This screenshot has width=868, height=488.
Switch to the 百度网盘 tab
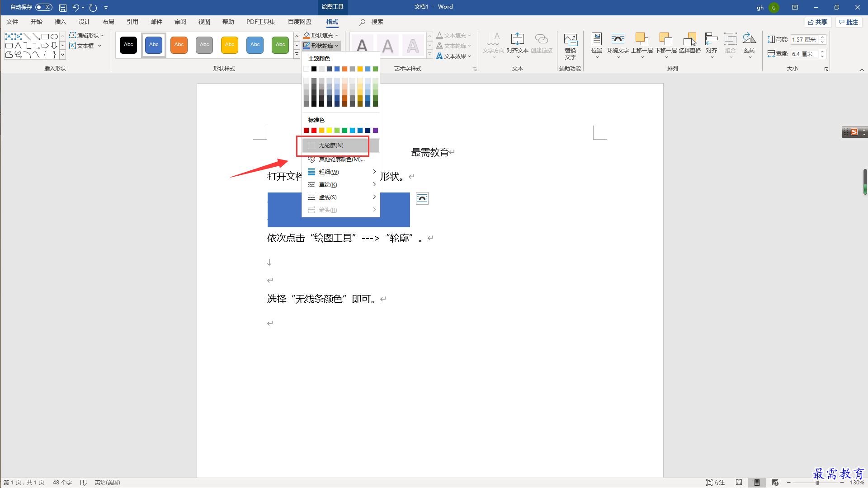coord(299,22)
